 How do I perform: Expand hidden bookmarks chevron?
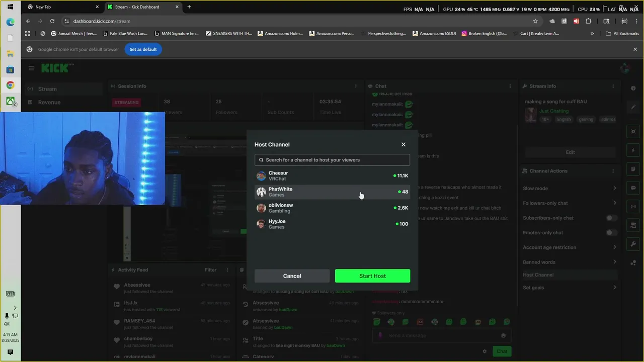point(592,34)
